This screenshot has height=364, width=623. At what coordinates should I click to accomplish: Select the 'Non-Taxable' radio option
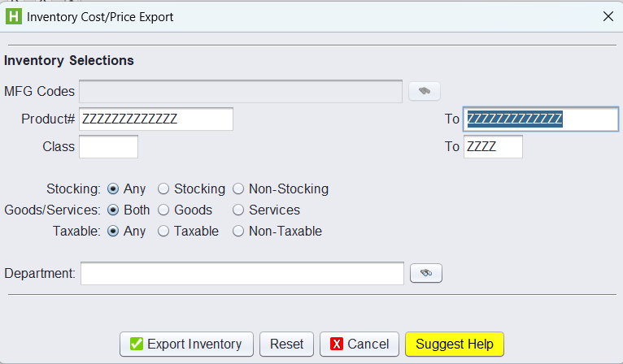[238, 231]
